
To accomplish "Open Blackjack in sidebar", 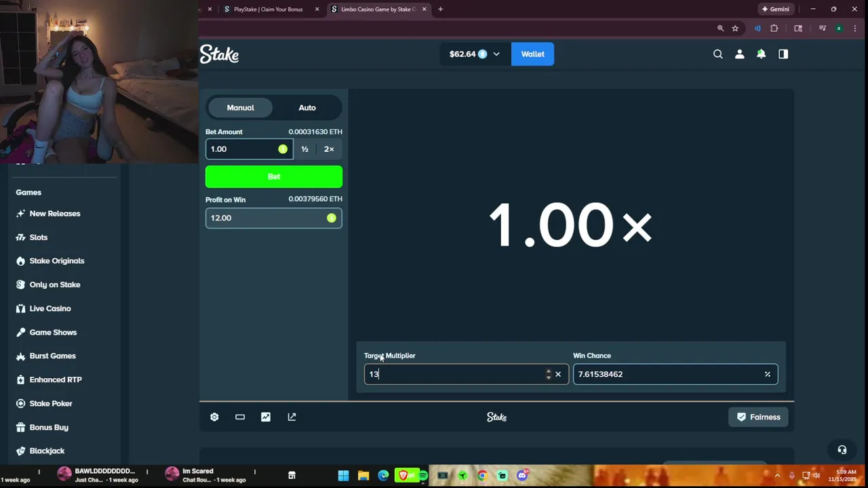I will (47, 451).
